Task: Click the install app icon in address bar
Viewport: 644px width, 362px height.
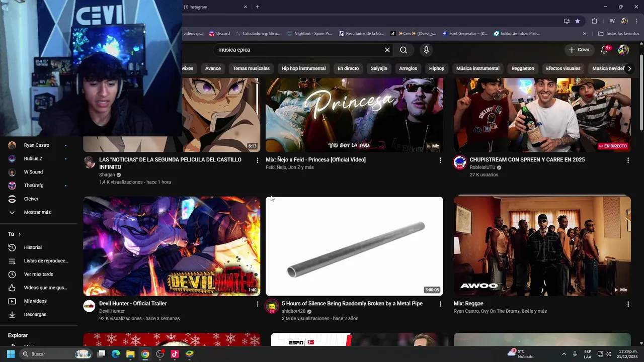Action: click(x=567, y=21)
